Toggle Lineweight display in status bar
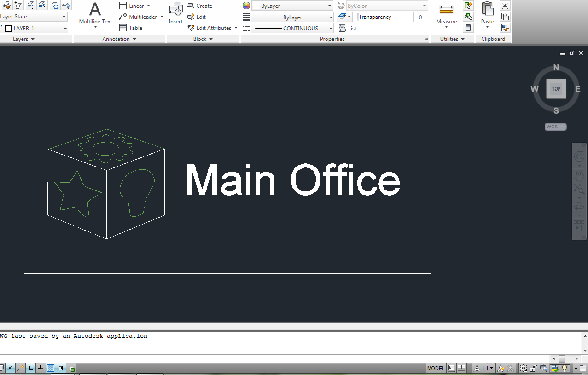The height and width of the screenshot is (375, 588). point(41,368)
